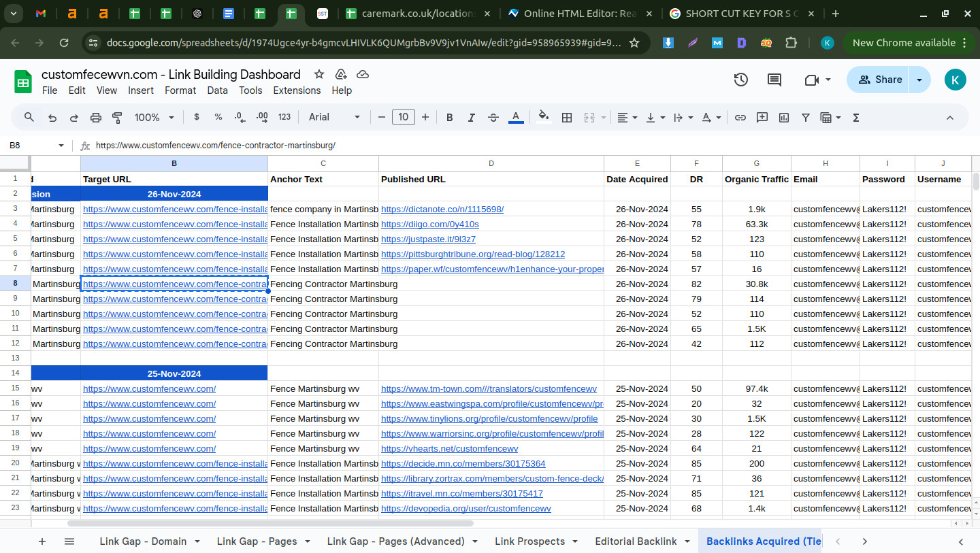Screen dimensions: 980x553
Task: Open the Sheets home logo
Action: tap(23, 82)
